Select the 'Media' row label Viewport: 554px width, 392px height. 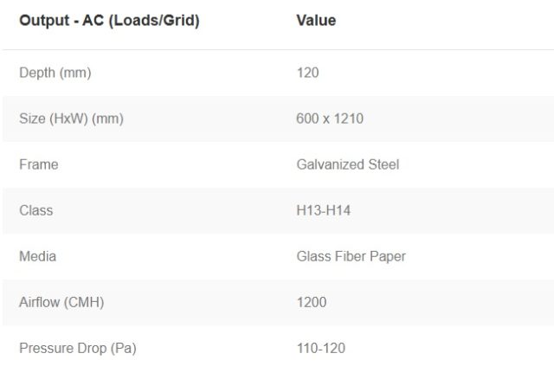click(x=38, y=256)
